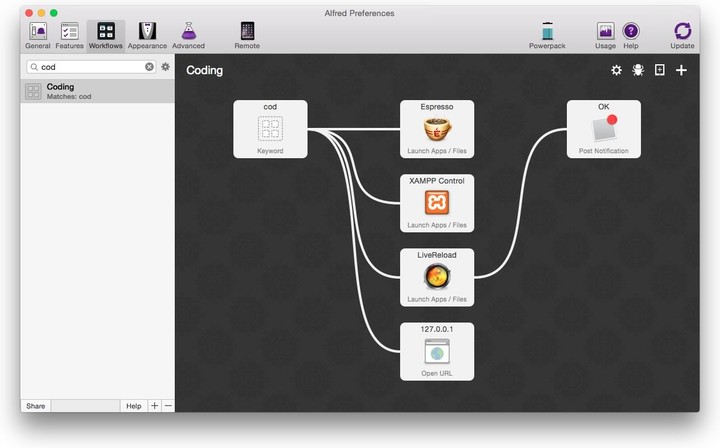Open the Remote preferences
This screenshot has width=720, height=448.
coord(247,34)
